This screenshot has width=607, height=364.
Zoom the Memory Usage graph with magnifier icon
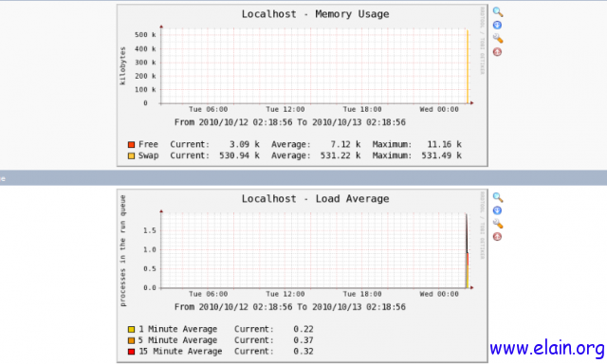[498, 12]
